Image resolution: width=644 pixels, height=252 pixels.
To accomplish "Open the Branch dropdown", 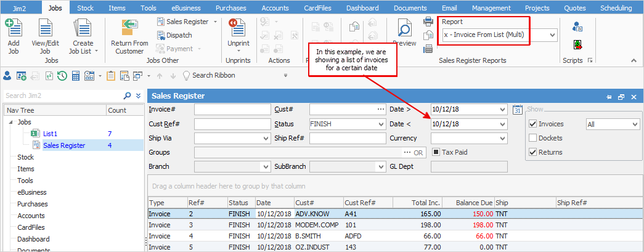I will point(266,166).
